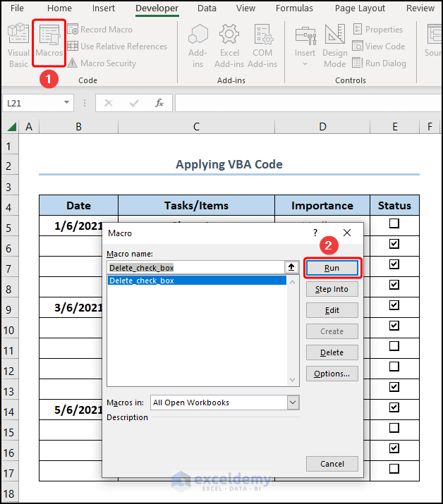Open macro Options...

coord(332,374)
